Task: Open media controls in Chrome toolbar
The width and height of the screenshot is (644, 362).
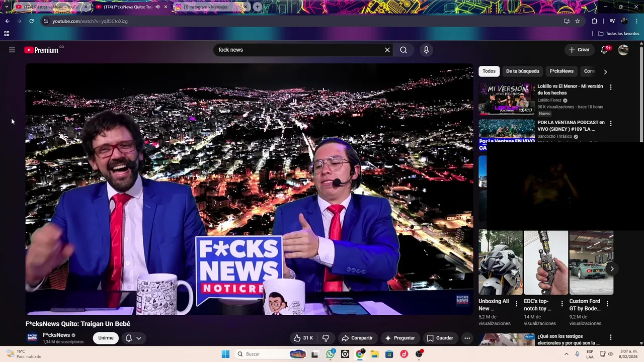Action: pos(612,21)
